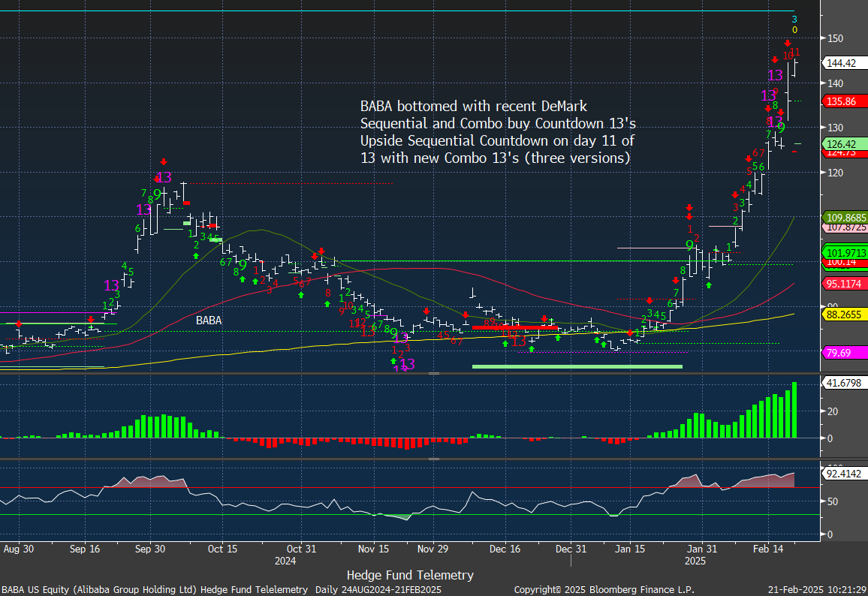
Task: Select the 120 price axis tick
Action: pos(836,173)
